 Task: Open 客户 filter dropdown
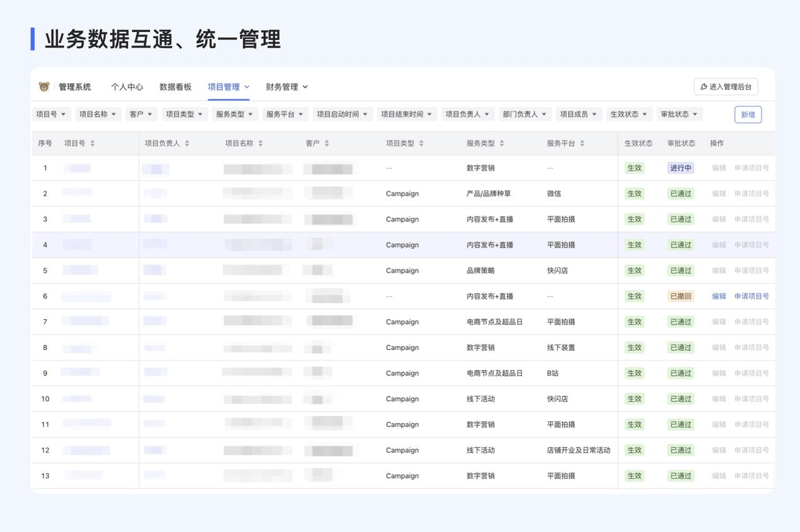pyautogui.click(x=141, y=114)
